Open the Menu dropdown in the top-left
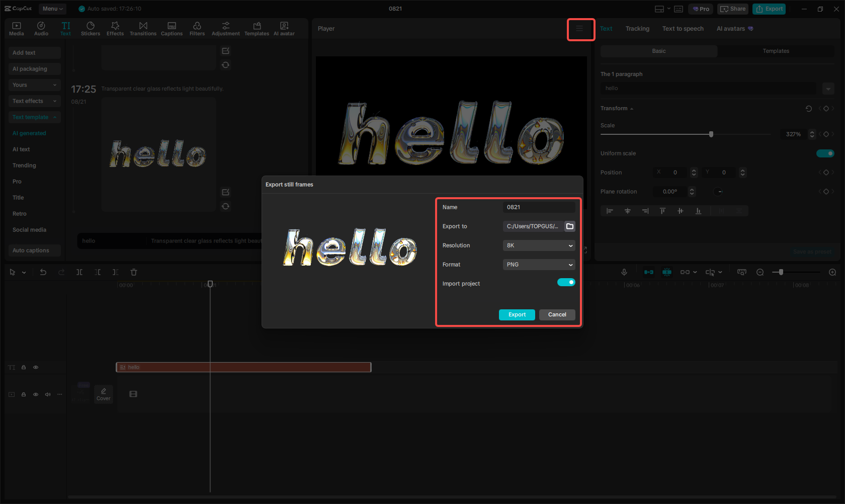Viewport: 845px width, 504px height. point(52,9)
